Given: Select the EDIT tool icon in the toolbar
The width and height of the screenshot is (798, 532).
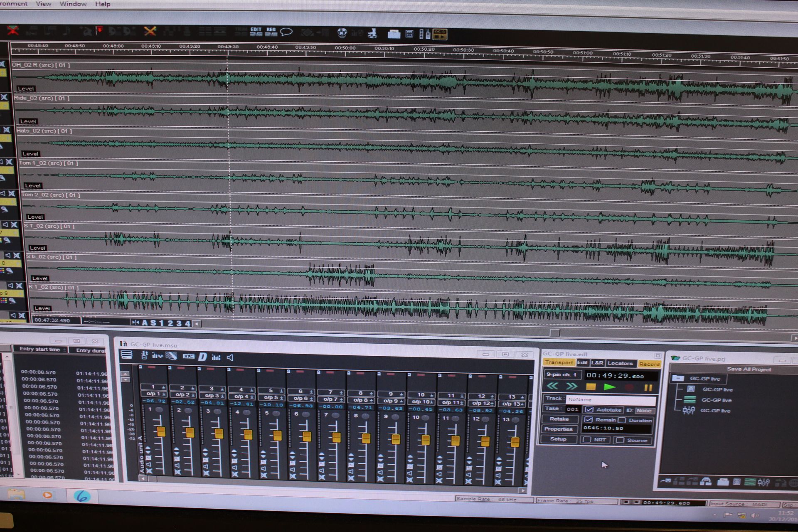Looking at the screenshot, I should tap(256, 30).
